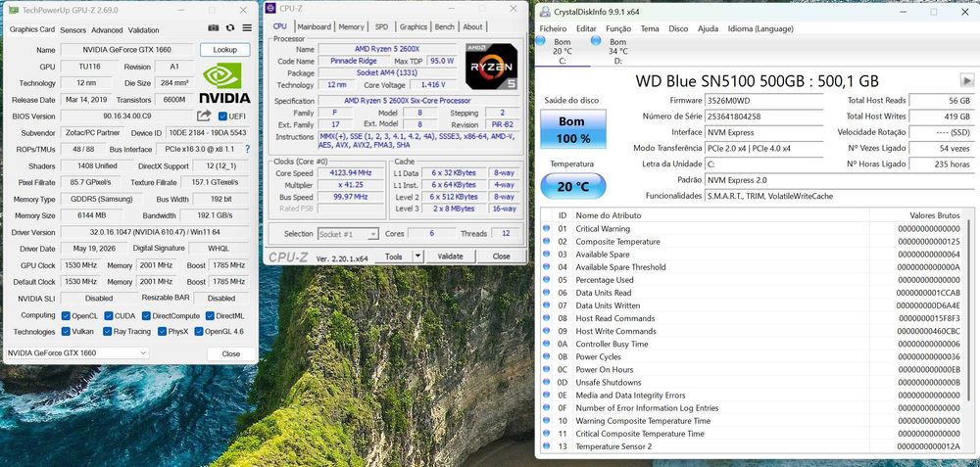Toggle the Ray Tracing checkbox
This screenshot has height=467, width=980.
(x=108, y=332)
